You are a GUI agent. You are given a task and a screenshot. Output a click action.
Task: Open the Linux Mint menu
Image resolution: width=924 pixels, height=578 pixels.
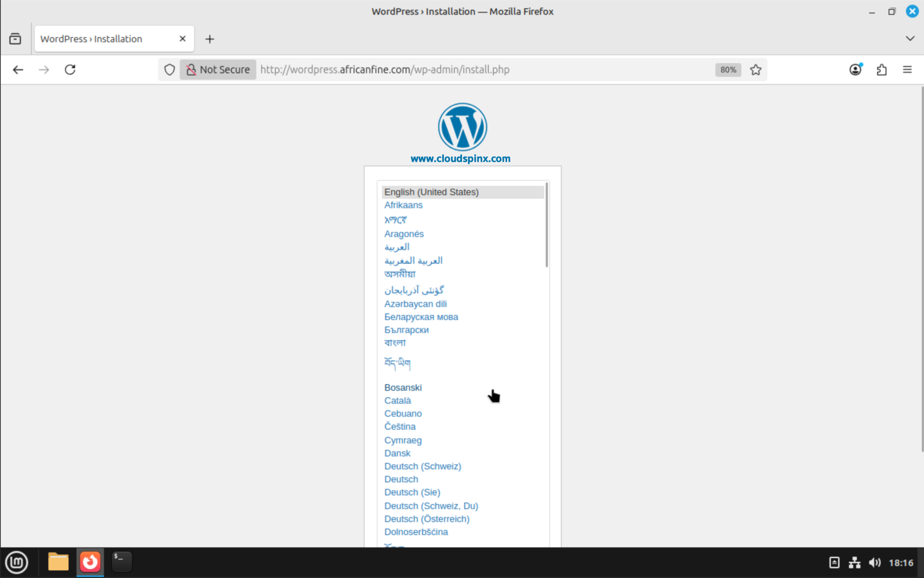pyautogui.click(x=17, y=562)
